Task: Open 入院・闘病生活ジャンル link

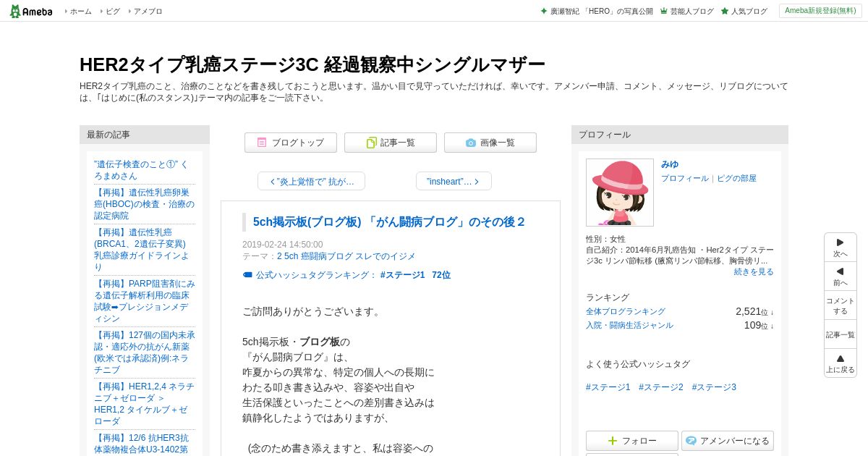Action: 629,325
